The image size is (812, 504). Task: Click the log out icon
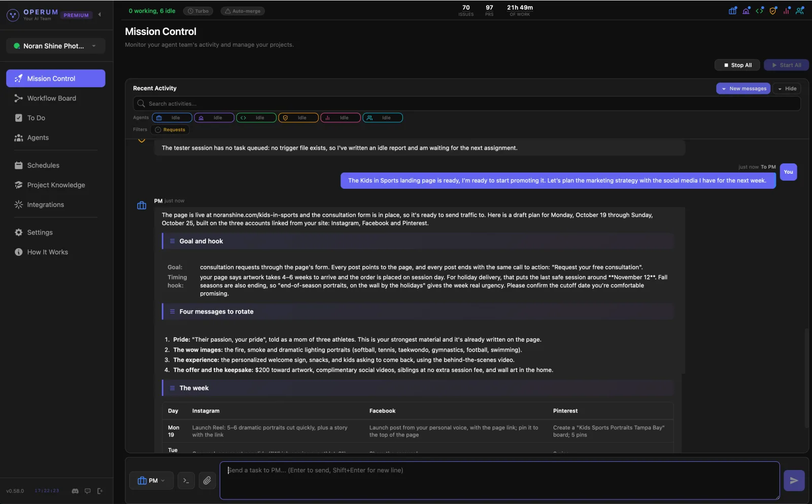tap(100, 491)
